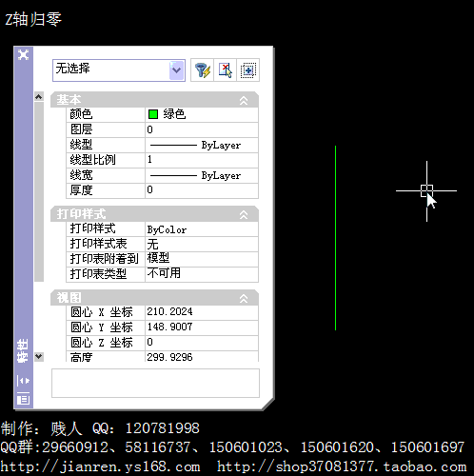The image size is (474, 476).
Task: Click the 打印表附着到 value 模型
Action: tap(202, 259)
